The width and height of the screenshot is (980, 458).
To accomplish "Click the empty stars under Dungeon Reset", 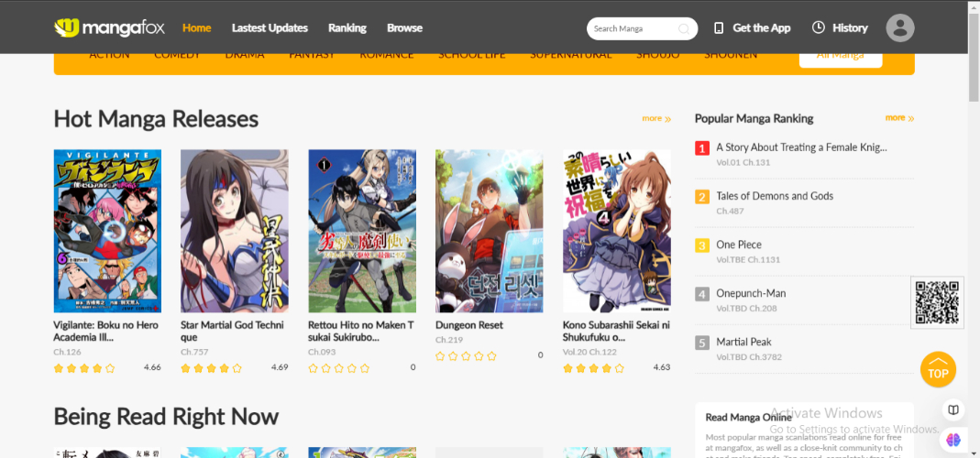I will click(467, 356).
